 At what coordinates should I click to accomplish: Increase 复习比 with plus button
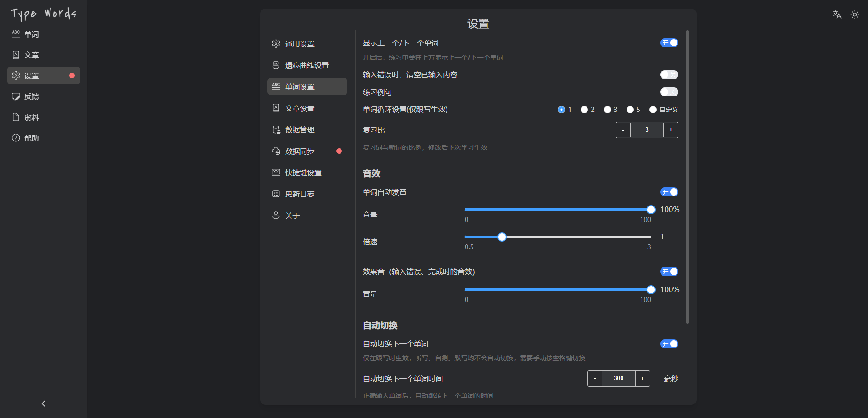(671, 130)
